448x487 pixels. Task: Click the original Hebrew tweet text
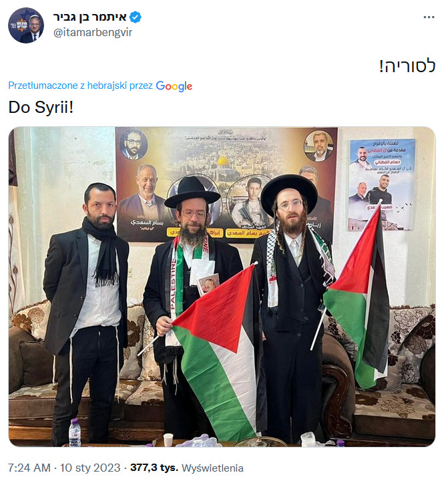pyautogui.click(x=407, y=66)
